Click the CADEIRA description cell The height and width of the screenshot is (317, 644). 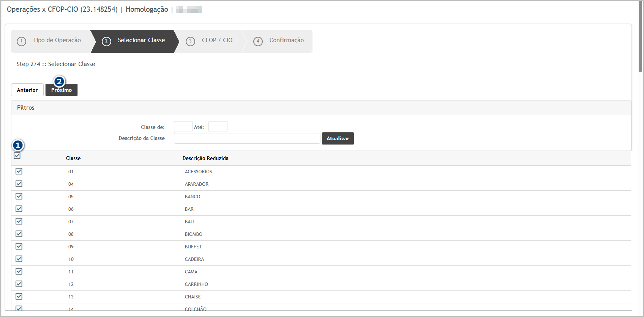point(194,259)
